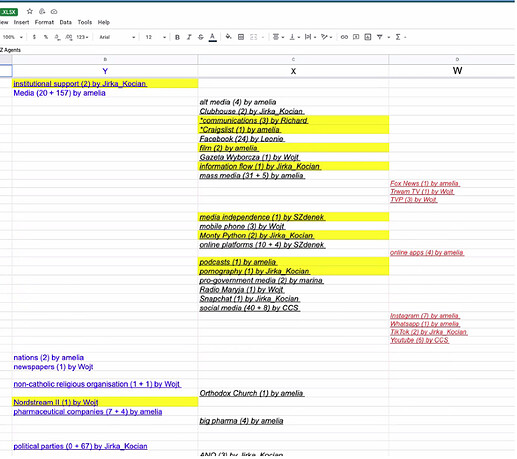Select '*communications (3) by Richard' cell

coord(293,120)
